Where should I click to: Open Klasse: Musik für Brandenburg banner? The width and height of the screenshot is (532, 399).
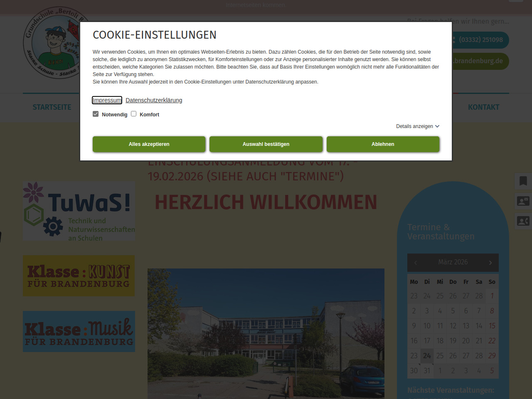click(79, 332)
